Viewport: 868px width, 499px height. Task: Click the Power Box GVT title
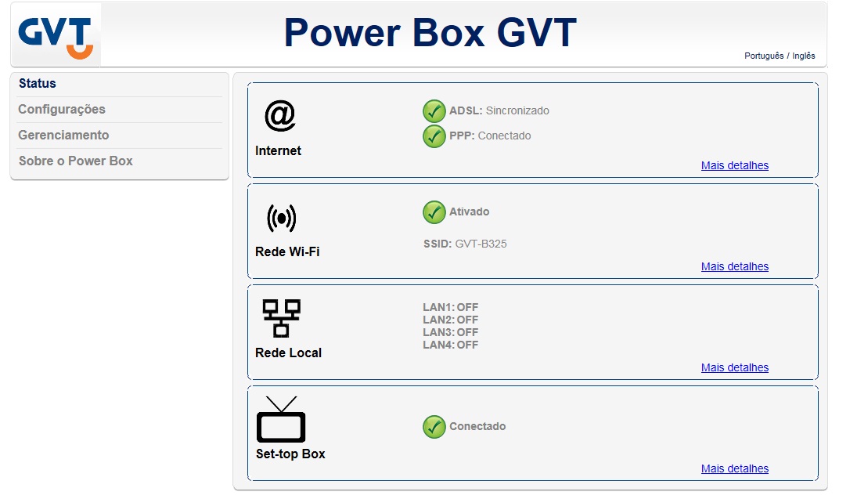coord(430,33)
